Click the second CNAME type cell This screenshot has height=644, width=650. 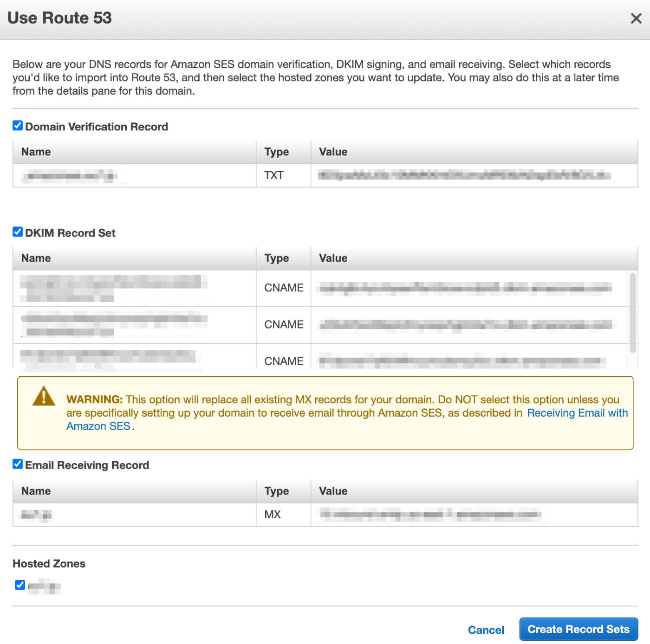tap(283, 325)
